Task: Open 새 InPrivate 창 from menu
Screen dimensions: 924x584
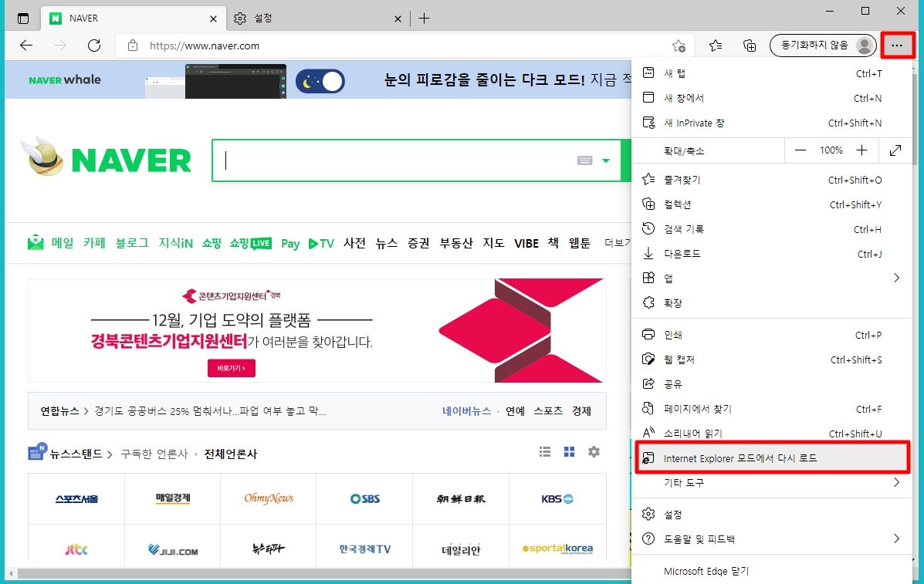Action: pos(772,123)
